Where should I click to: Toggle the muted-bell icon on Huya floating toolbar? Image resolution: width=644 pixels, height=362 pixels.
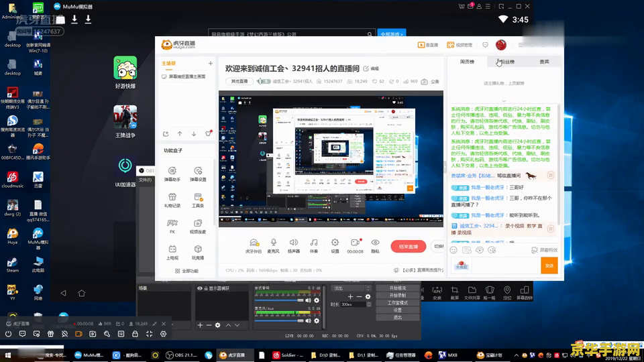click(64, 334)
